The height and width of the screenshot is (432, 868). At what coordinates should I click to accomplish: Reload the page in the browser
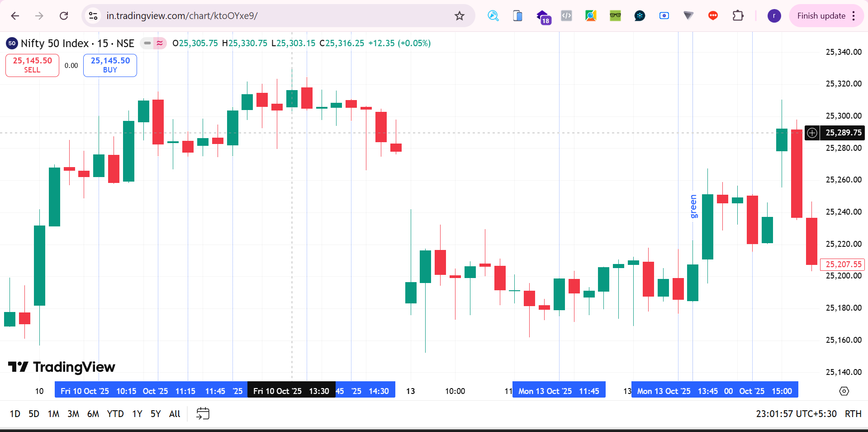click(64, 16)
